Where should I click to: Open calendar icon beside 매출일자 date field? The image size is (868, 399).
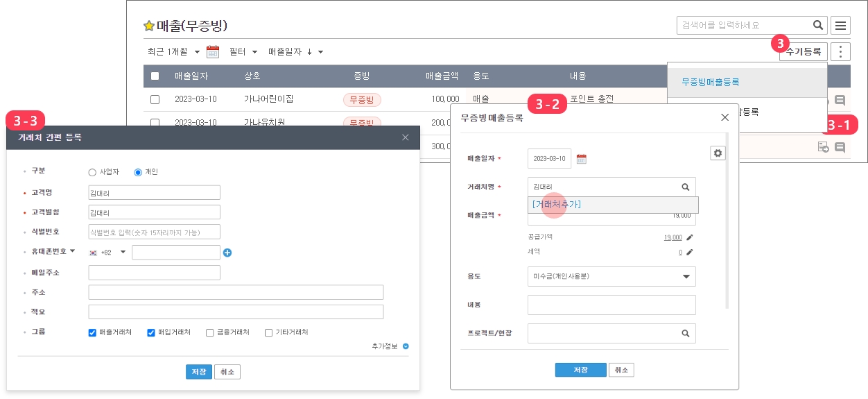coord(582,159)
